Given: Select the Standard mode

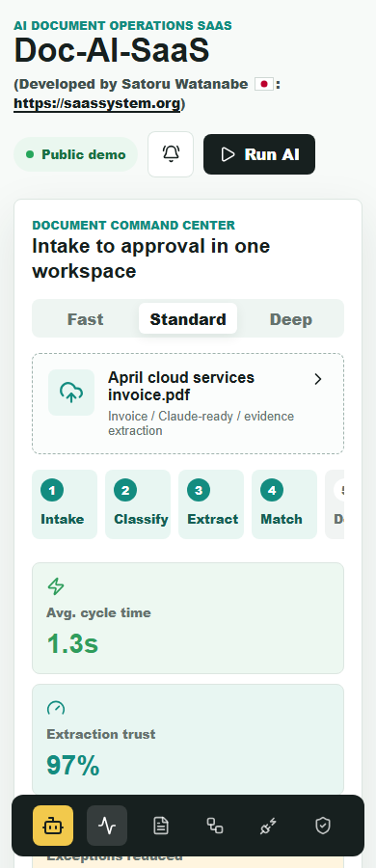Looking at the screenshot, I should pyautogui.click(x=188, y=319).
